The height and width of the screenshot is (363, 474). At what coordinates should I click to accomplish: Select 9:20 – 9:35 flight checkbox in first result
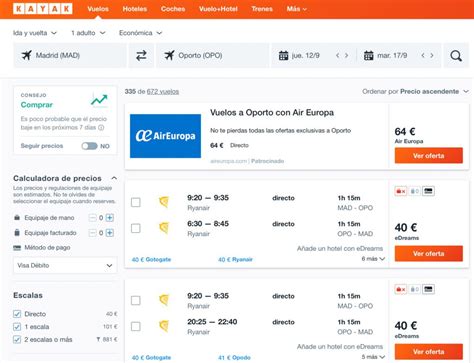[x=136, y=202]
